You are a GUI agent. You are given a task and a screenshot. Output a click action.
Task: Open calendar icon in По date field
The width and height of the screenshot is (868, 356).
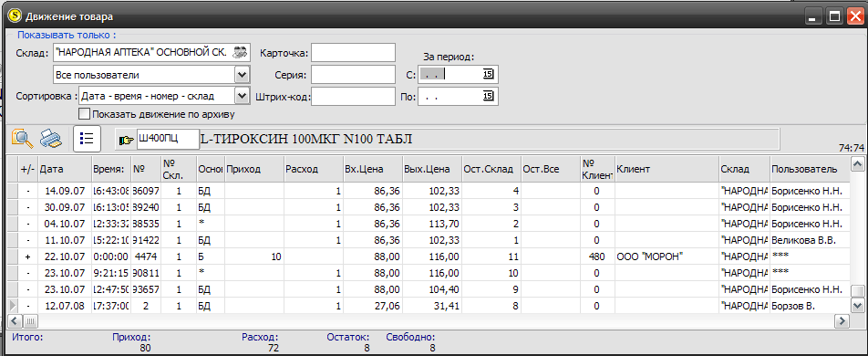488,96
